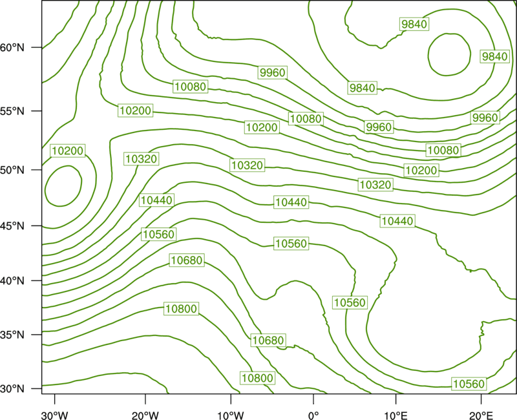Select the 10°W longitude axis label
The height and width of the screenshot is (420, 517).
coord(231,415)
